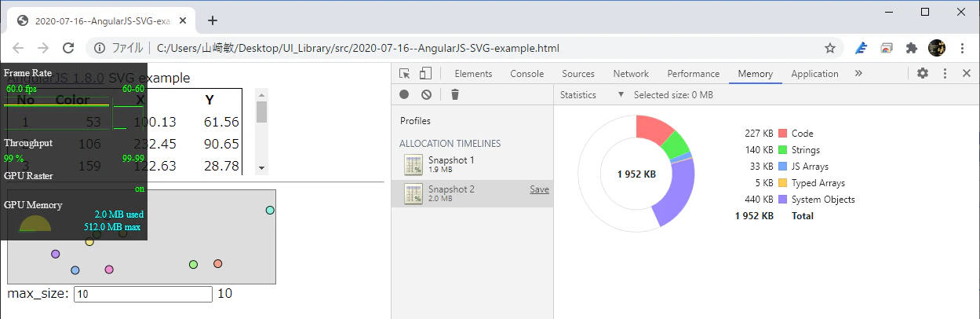
Task: Click the green Strings legend swatch
Action: [x=782, y=150]
